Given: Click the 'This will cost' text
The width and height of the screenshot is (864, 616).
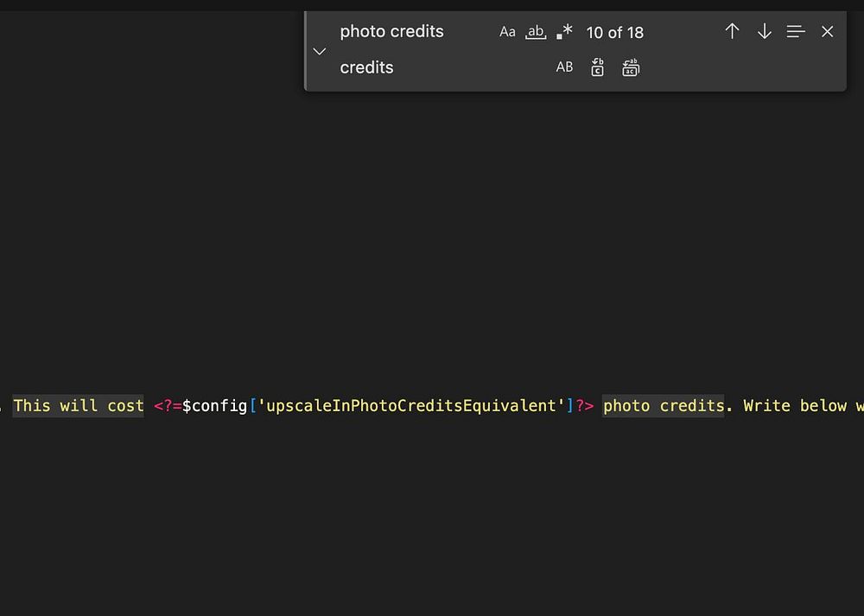Looking at the screenshot, I should (x=79, y=406).
